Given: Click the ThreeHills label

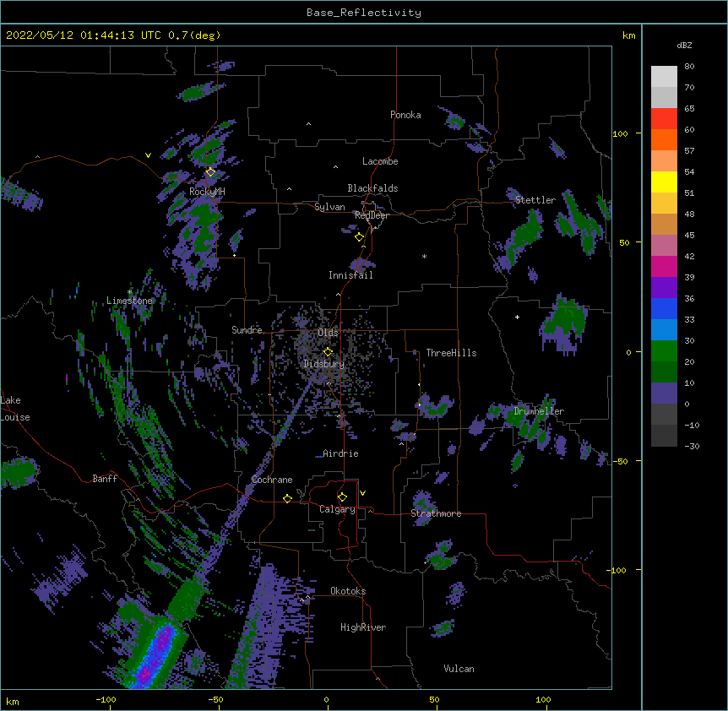Looking at the screenshot, I should (x=451, y=353).
